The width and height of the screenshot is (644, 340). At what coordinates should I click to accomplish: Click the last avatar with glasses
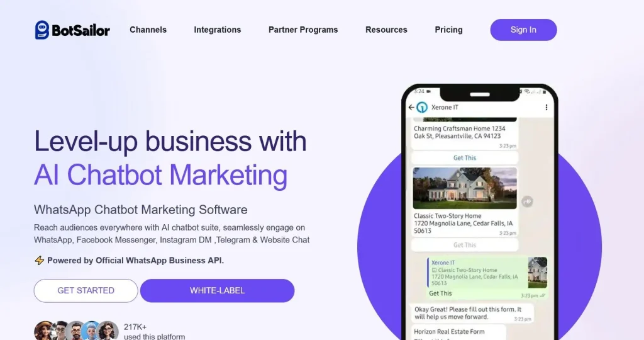[108, 331]
